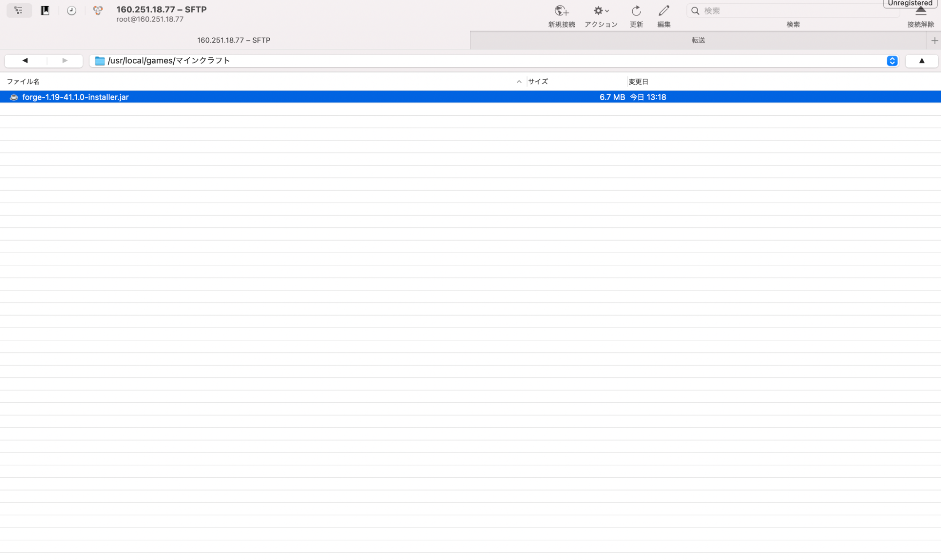This screenshot has height=560, width=941.
Task: Click the 新規接続 new connection icon
Action: tap(562, 11)
